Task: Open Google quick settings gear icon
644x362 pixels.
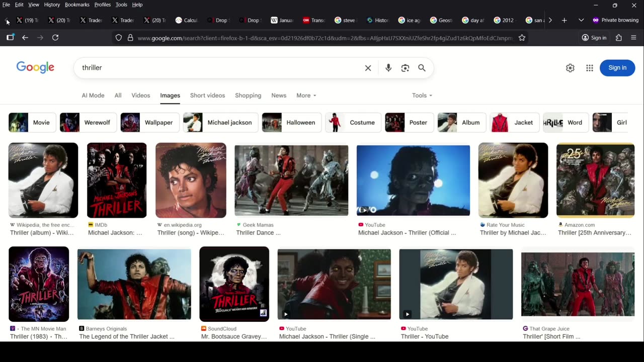Action: 570,68
